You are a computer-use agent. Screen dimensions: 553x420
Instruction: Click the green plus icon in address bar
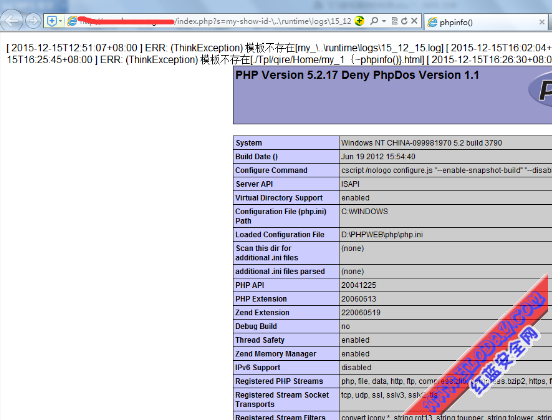[x=359, y=21]
